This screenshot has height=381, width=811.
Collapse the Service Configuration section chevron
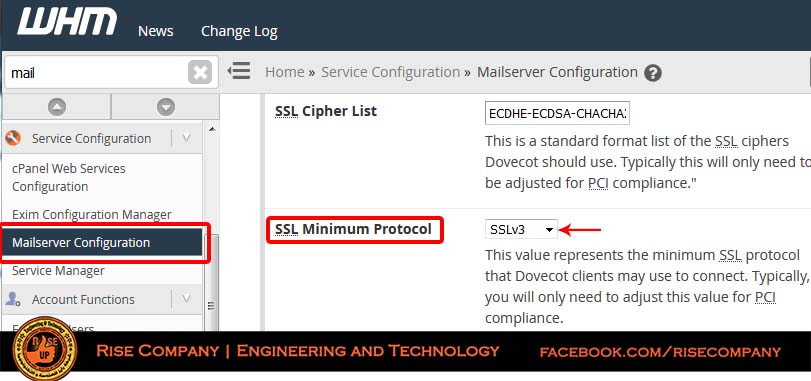tap(187, 138)
